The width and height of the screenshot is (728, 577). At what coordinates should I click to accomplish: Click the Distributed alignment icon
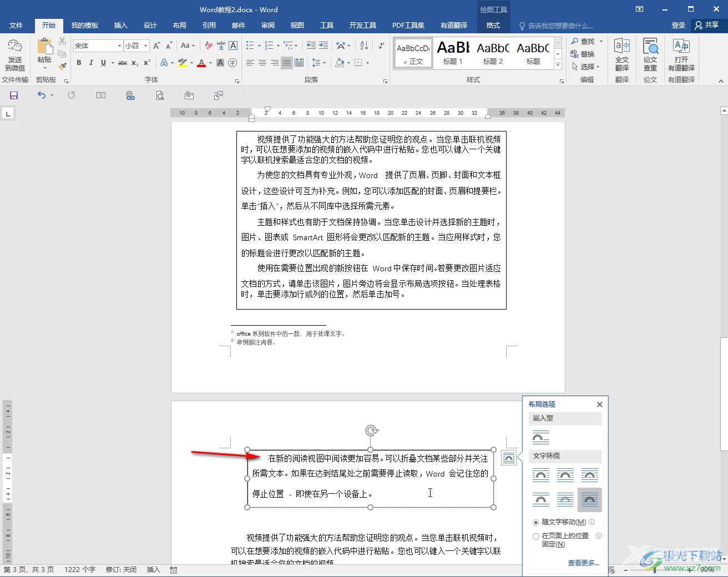(299, 63)
